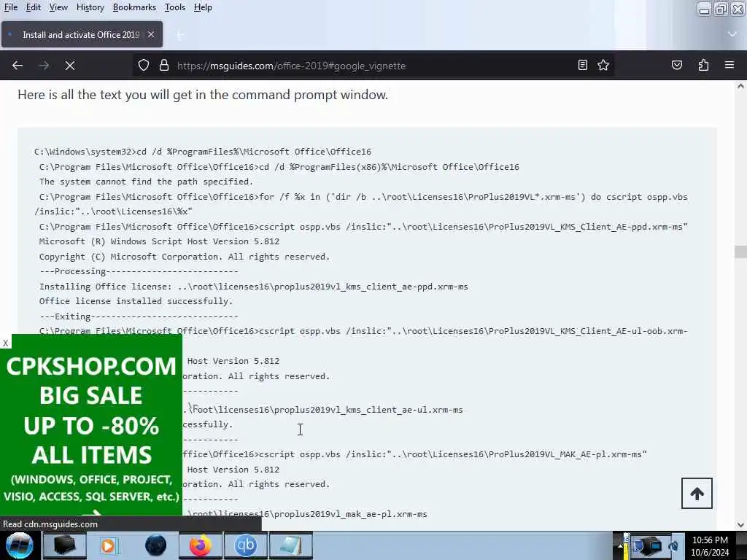This screenshot has height=560, width=747.
Task: Open the tracking protection shield
Action: (x=144, y=65)
